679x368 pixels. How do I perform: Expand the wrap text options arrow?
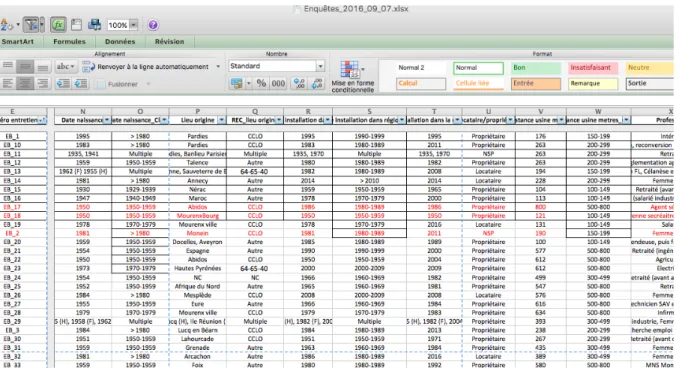coord(218,67)
